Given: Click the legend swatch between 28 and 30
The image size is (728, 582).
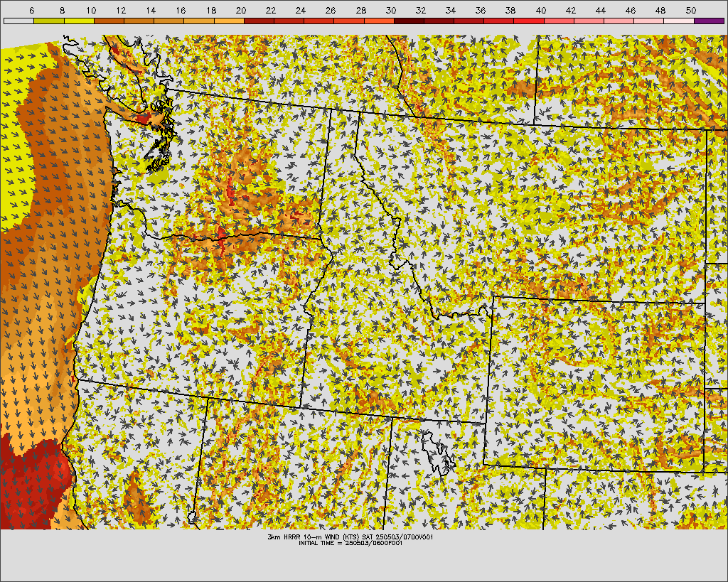Looking at the screenshot, I should click(x=379, y=21).
